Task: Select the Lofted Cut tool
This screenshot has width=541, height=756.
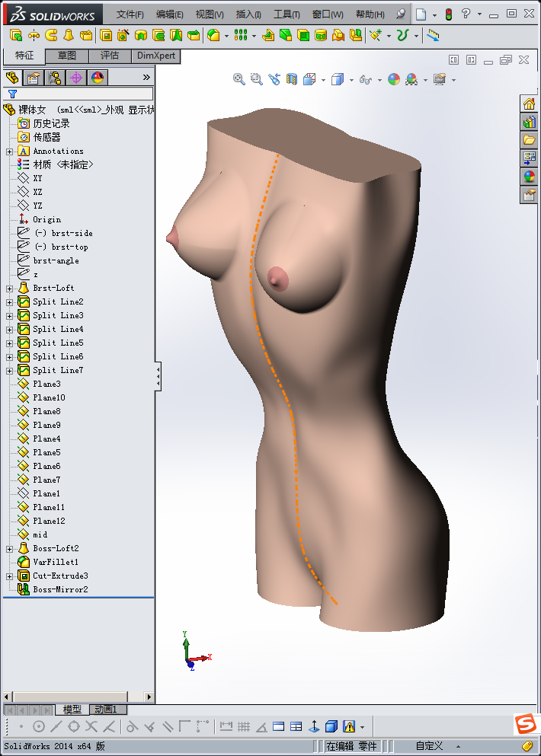Action: pos(176,35)
